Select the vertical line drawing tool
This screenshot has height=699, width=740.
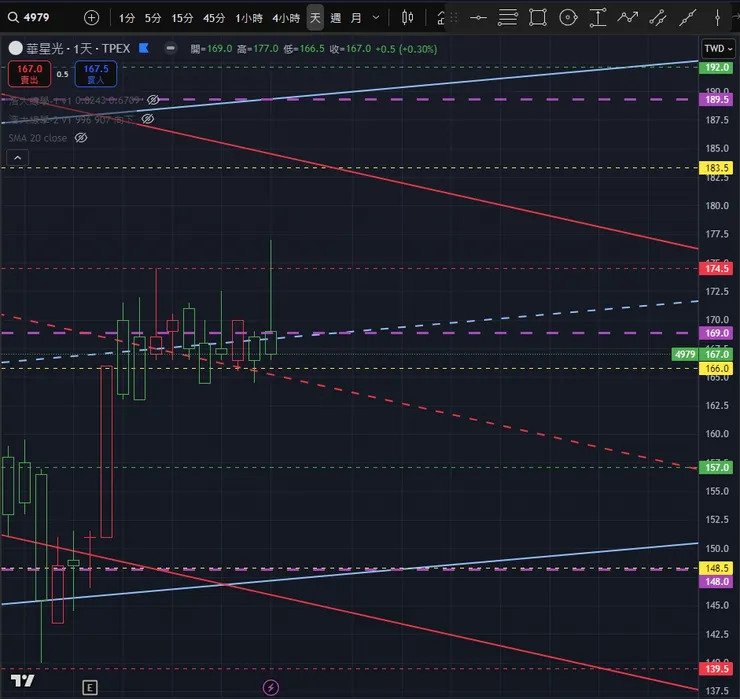click(717, 18)
